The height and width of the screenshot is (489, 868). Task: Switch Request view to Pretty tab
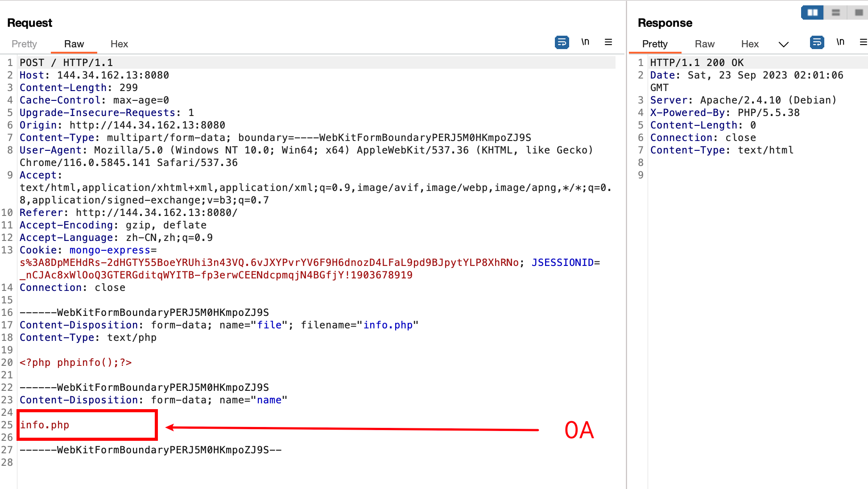[24, 44]
